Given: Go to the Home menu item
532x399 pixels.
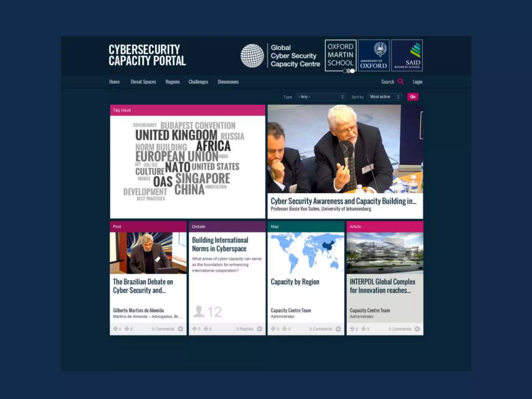Looking at the screenshot, I should (114, 82).
